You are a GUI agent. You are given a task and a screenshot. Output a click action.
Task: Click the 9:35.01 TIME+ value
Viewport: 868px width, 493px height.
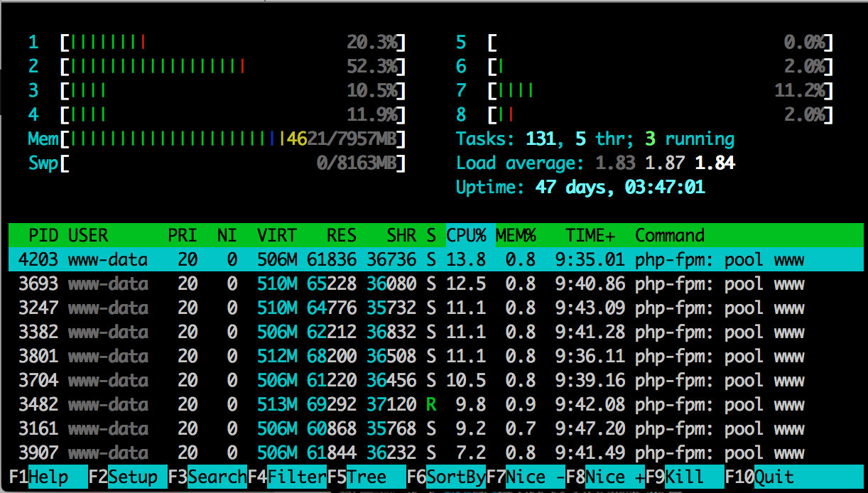590,260
